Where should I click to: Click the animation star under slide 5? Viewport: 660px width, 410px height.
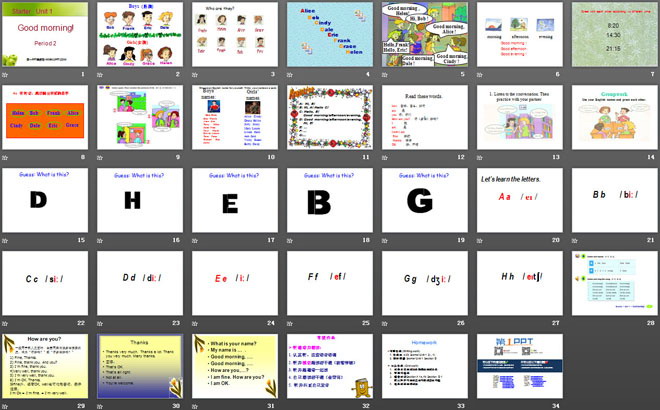click(x=385, y=75)
